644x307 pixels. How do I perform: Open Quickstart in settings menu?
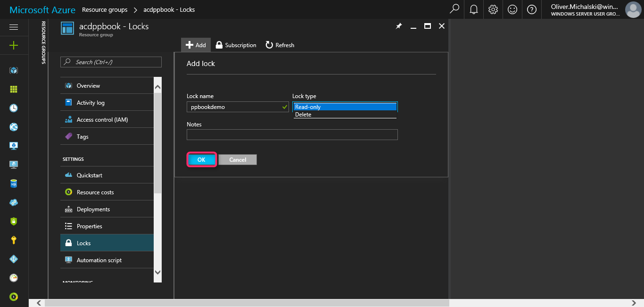pyautogui.click(x=107, y=175)
